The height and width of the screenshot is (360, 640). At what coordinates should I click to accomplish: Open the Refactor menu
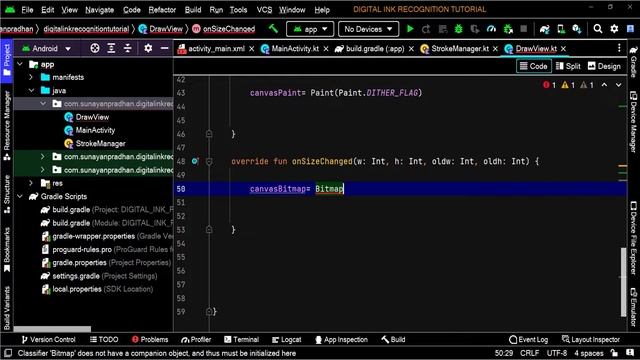[x=162, y=10]
